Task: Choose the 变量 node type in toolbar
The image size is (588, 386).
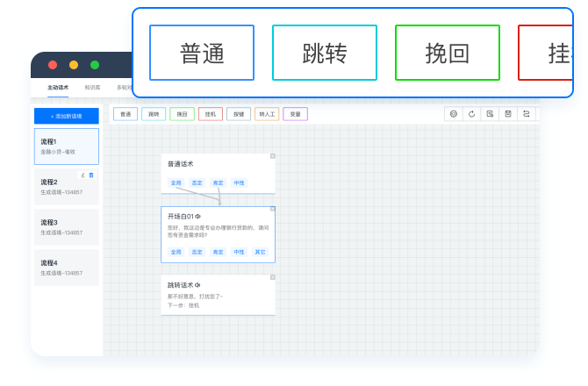Action: 295,114
